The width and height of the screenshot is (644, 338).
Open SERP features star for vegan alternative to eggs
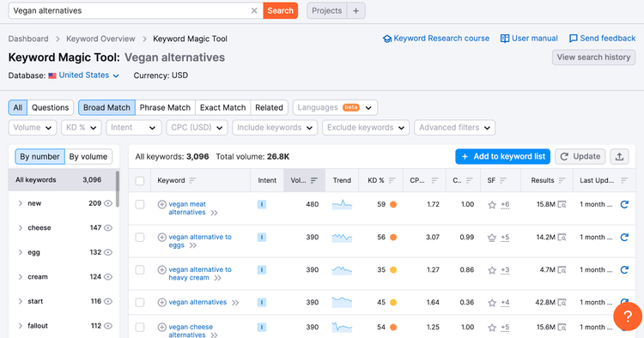coord(492,238)
